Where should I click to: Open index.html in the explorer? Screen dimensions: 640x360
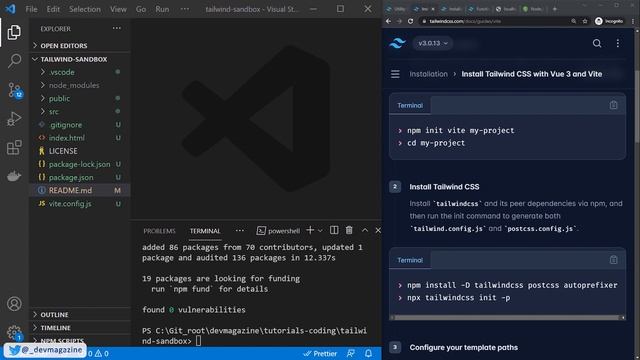[x=80, y=138]
